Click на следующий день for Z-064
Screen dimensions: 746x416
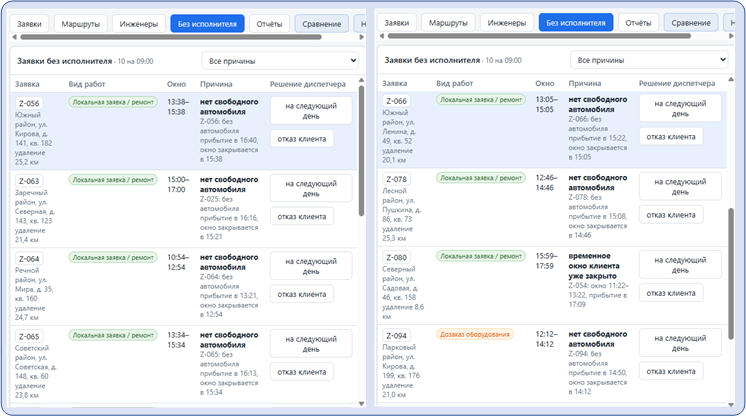click(311, 266)
